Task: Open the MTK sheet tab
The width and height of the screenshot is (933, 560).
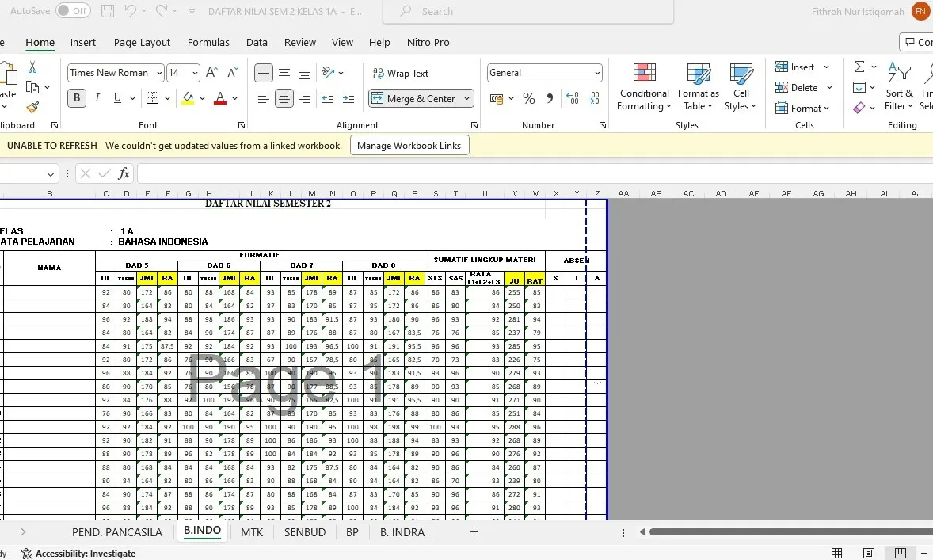Action: (x=251, y=531)
